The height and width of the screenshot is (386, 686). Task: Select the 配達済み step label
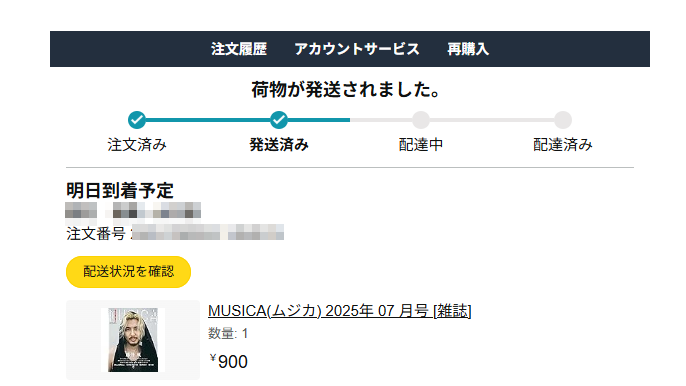point(563,144)
